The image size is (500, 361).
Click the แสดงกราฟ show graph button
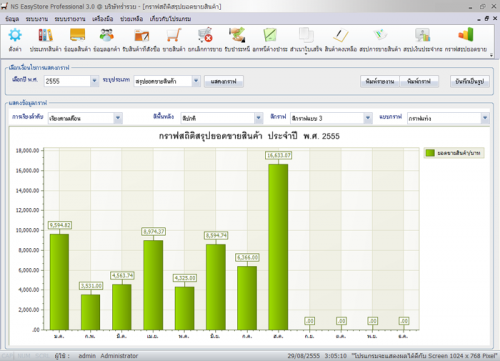(223, 81)
